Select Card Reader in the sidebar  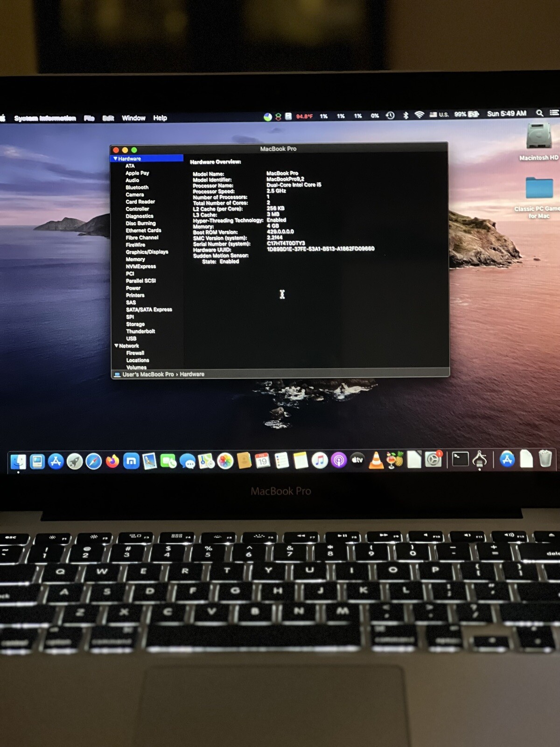[140, 202]
